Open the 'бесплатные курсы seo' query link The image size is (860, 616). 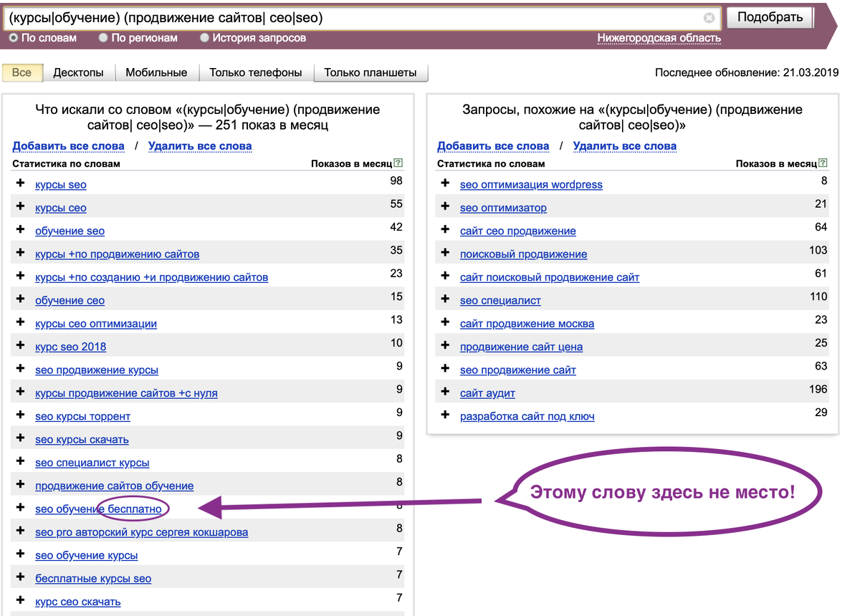tap(93, 579)
